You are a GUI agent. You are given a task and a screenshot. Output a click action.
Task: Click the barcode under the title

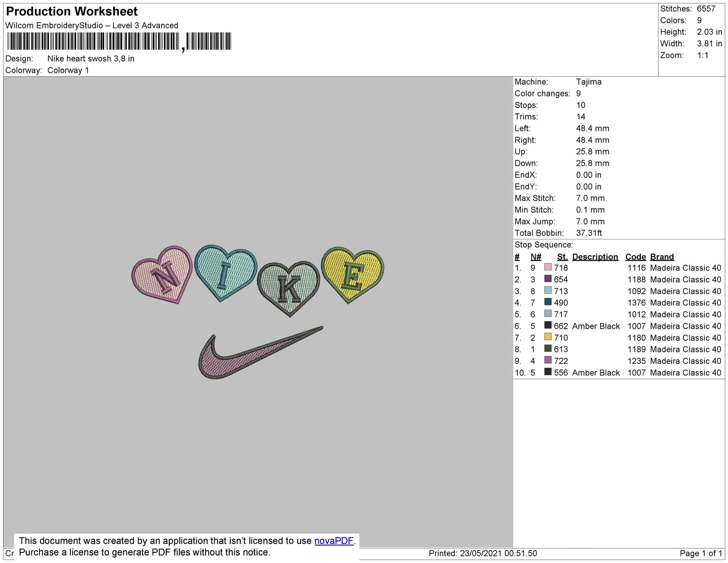click(119, 41)
